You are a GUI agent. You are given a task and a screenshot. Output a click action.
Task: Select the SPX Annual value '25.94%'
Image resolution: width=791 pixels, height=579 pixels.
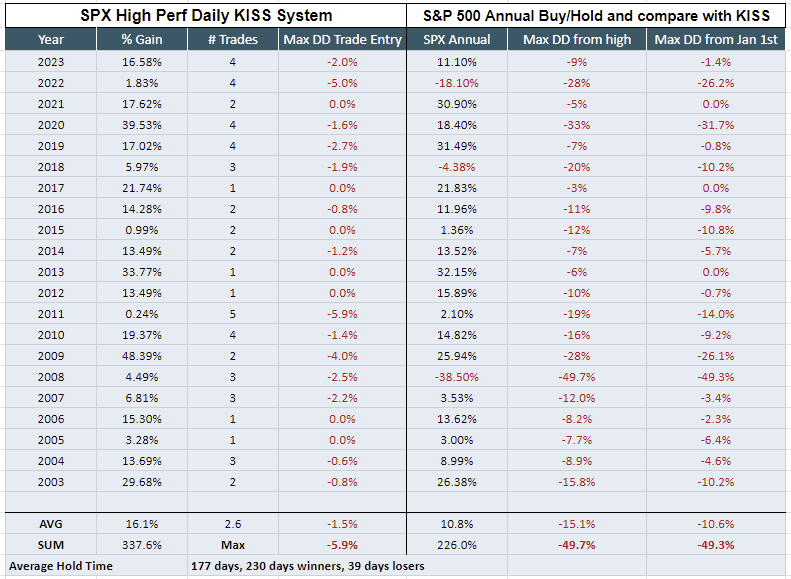(x=457, y=356)
